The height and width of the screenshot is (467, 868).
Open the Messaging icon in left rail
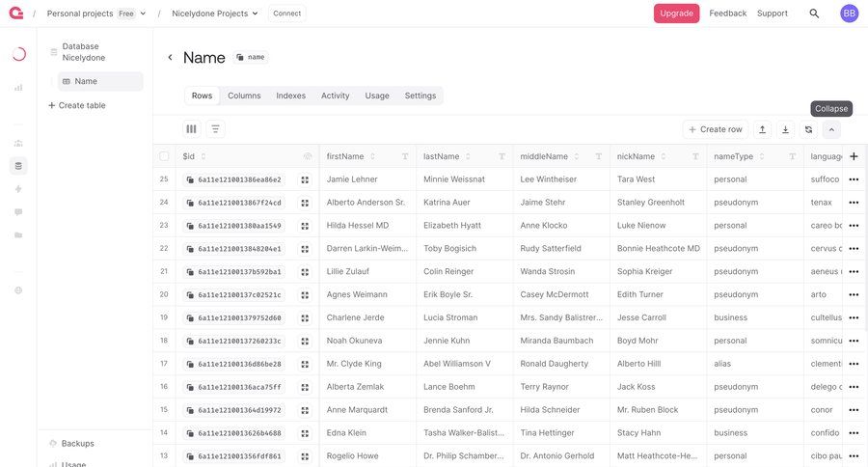click(18, 212)
